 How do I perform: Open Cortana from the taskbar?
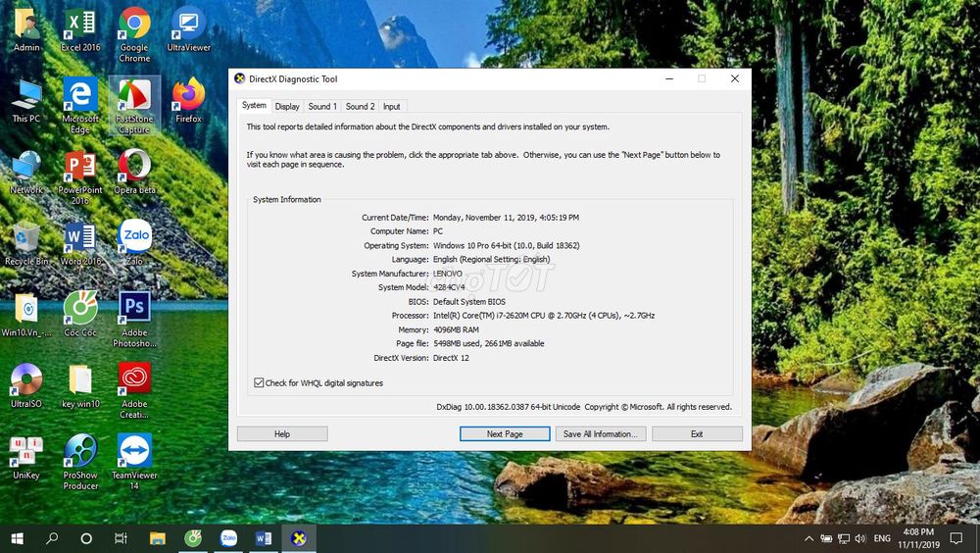[x=87, y=538]
